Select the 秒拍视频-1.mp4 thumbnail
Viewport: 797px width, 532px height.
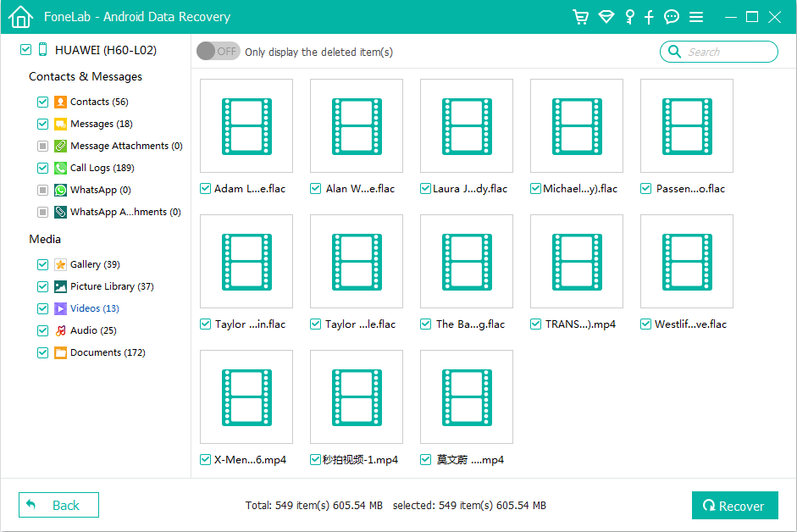point(357,396)
